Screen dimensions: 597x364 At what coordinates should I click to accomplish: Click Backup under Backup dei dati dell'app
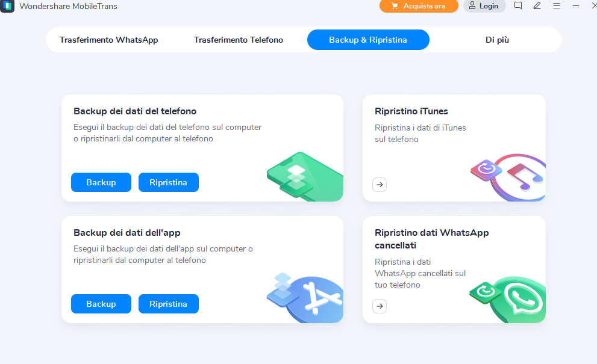pos(101,304)
